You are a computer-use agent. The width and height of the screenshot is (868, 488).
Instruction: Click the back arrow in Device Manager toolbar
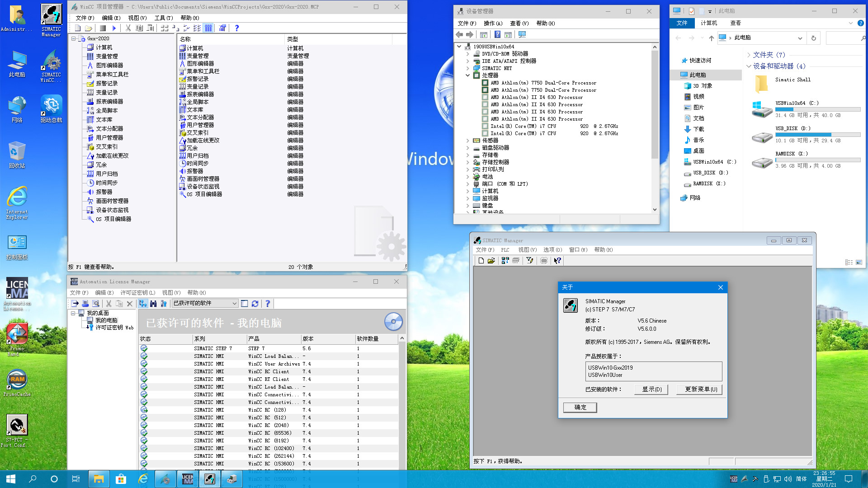[459, 35]
